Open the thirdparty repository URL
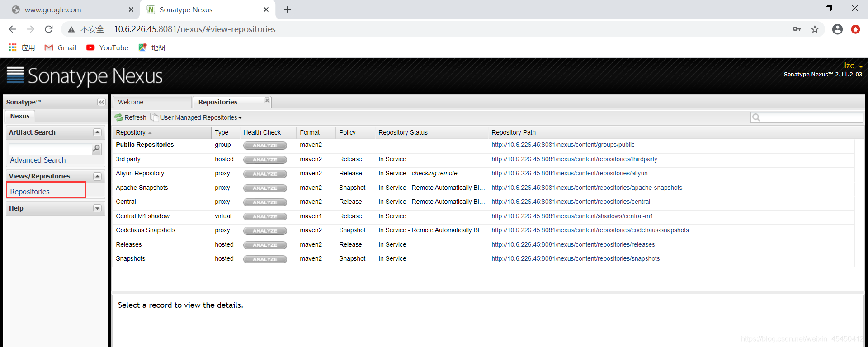 tap(574, 159)
